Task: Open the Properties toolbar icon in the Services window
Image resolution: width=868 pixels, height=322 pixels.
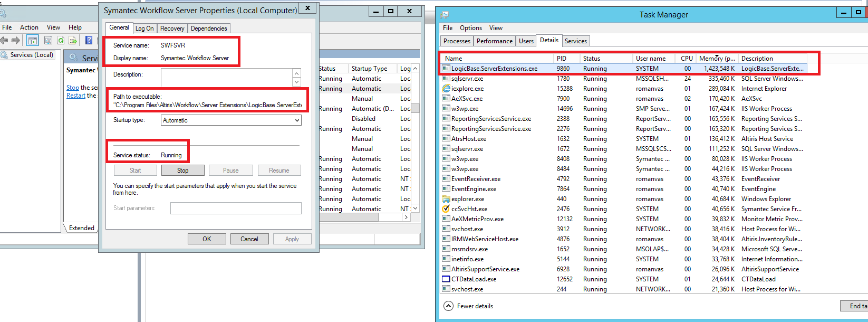Action: pyautogui.click(x=48, y=41)
